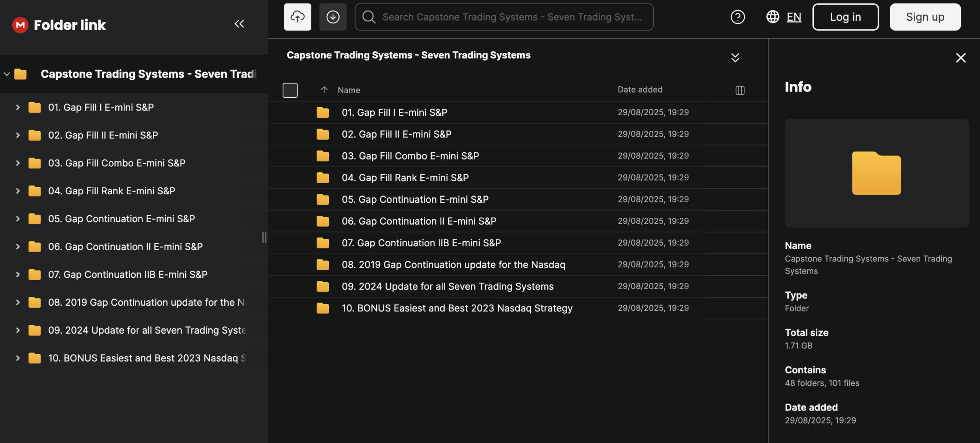The width and height of the screenshot is (980, 443).
Task: Close the Info panel
Action: pos(960,58)
